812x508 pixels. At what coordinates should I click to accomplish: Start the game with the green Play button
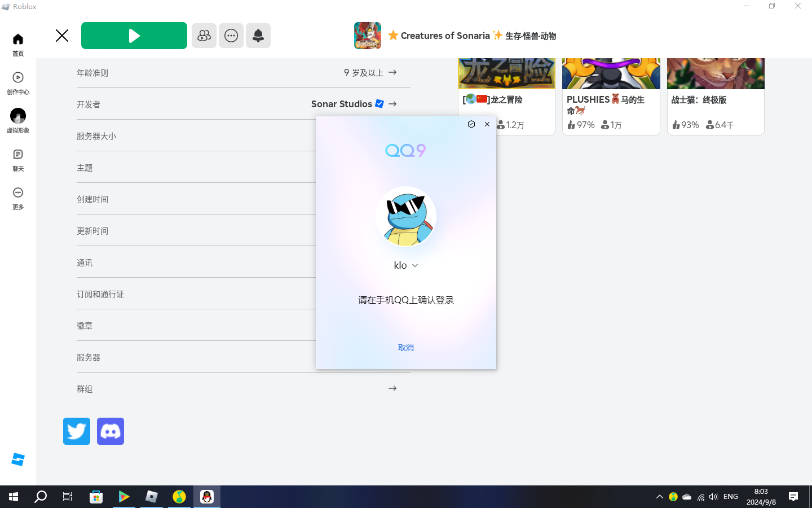coord(134,36)
